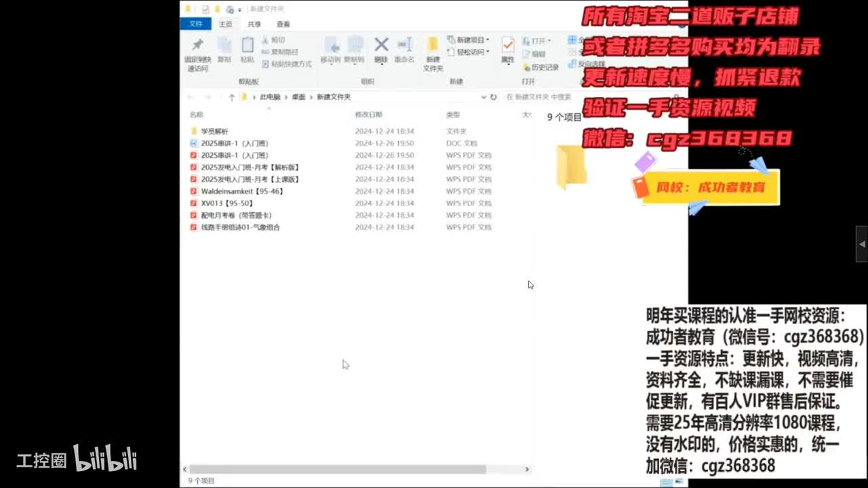Screen dimensions: 868x488
Task: Select 粘贴快捷方式 (paste shortcut)
Action: point(286,64)
